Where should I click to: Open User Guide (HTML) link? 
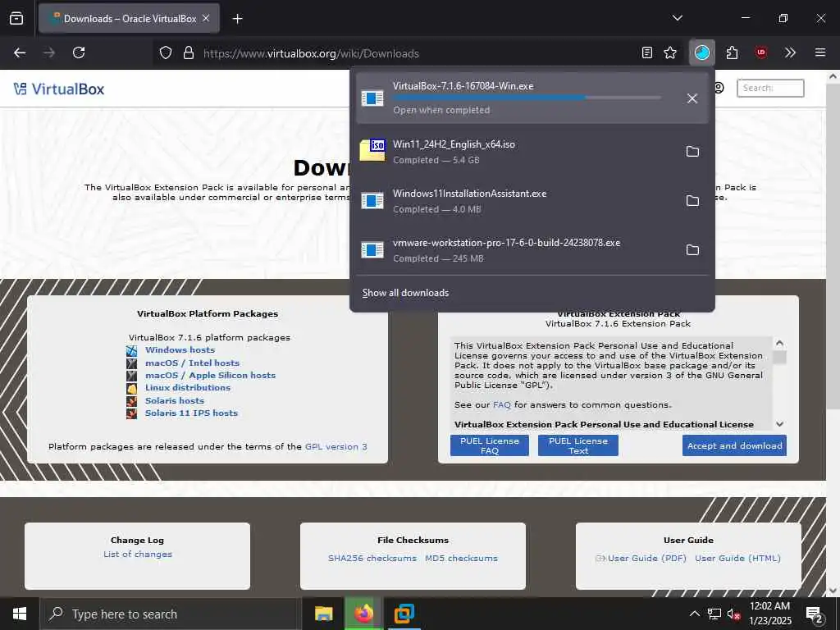[737, 558]
